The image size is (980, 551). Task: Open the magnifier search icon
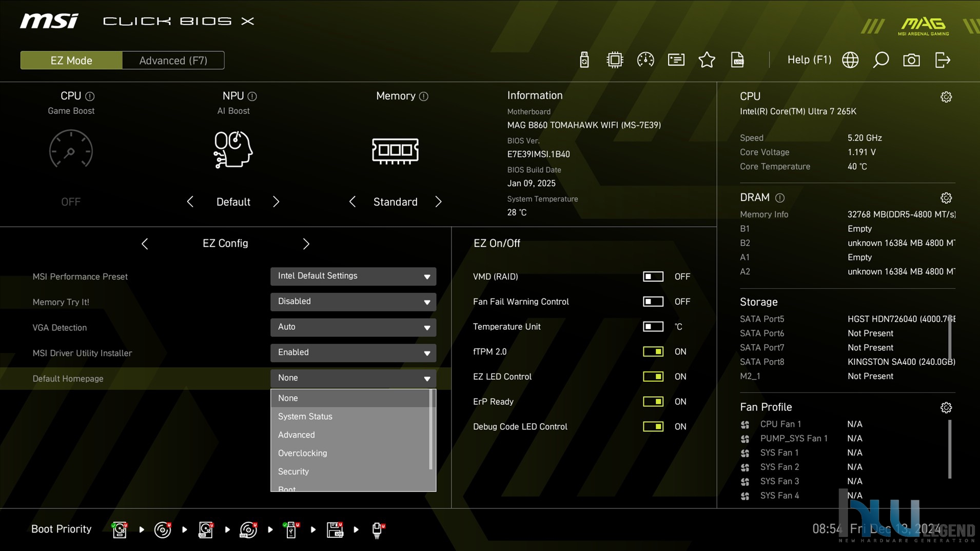click(x=881, y=60)
